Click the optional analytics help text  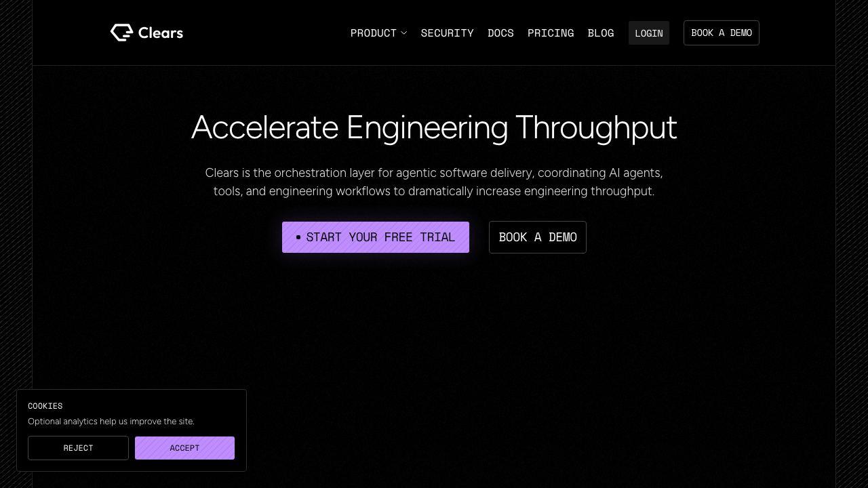pos(111,422)
